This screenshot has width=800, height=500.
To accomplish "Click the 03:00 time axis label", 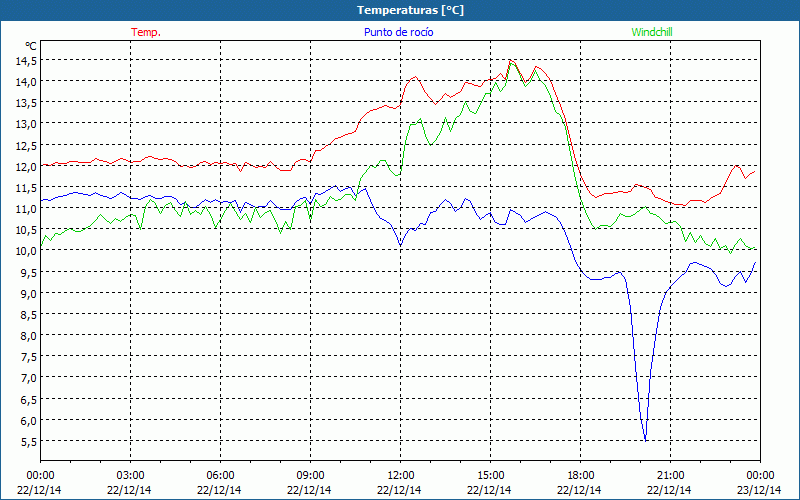I will coord(130,476).
